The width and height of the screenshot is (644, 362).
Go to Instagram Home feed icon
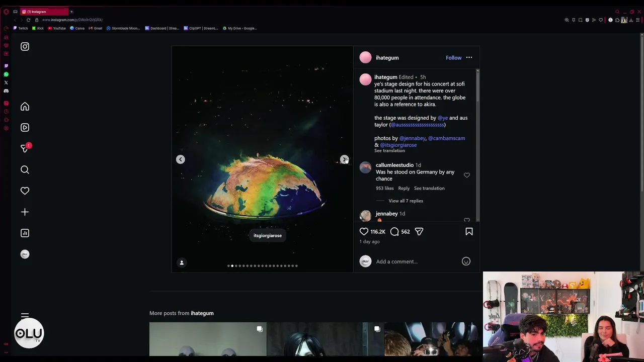25,107
